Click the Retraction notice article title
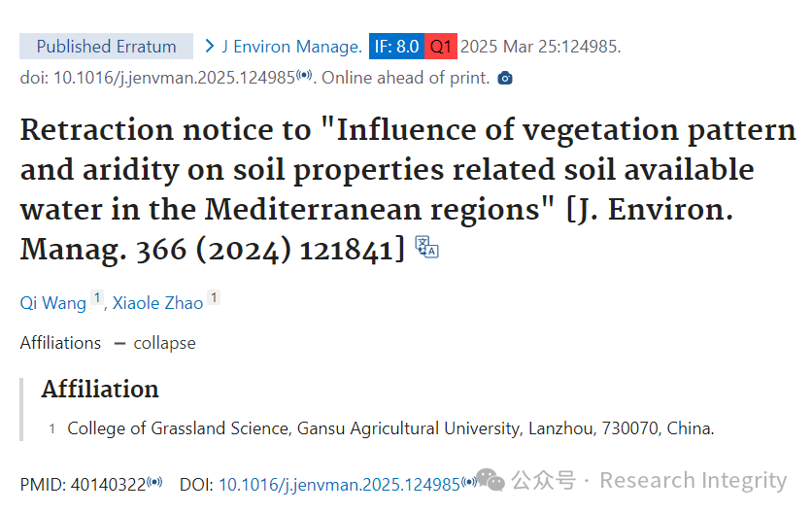The width and height of the screenshot is (812, 512). click(x=408, y=189)
